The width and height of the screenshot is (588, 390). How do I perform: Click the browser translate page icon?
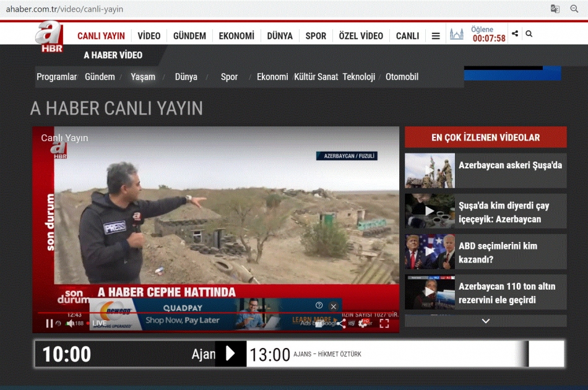pyautogui.click(x=555, y=9)
